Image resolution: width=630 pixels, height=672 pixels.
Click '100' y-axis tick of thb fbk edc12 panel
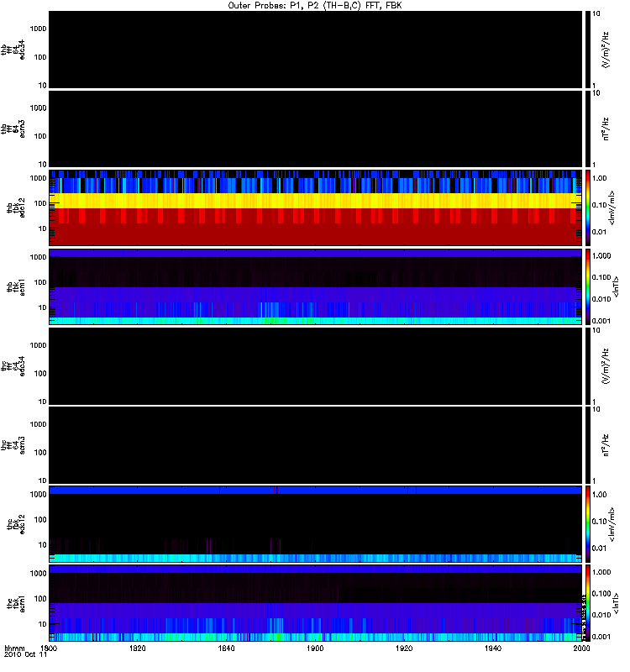click(x=40, y=203)
